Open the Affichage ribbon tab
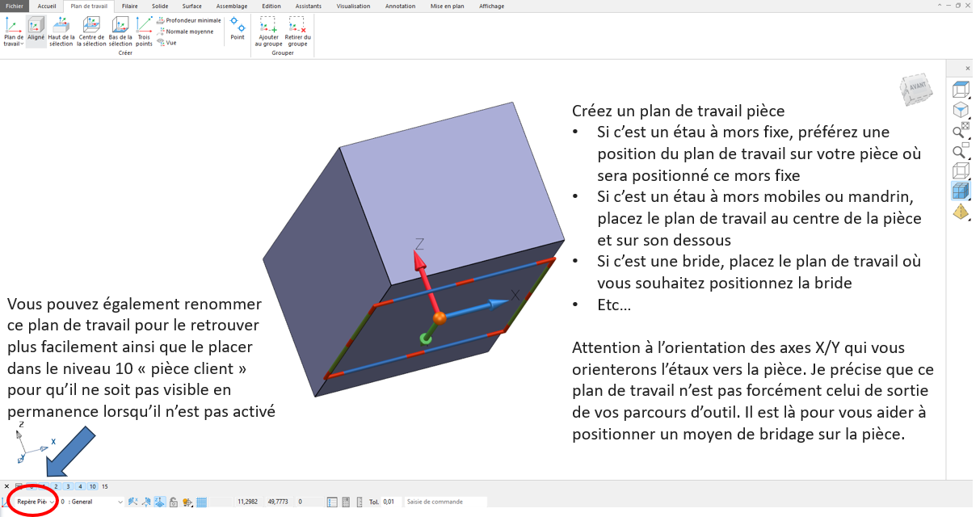980x517 pixels. click(x=491, y=6)
